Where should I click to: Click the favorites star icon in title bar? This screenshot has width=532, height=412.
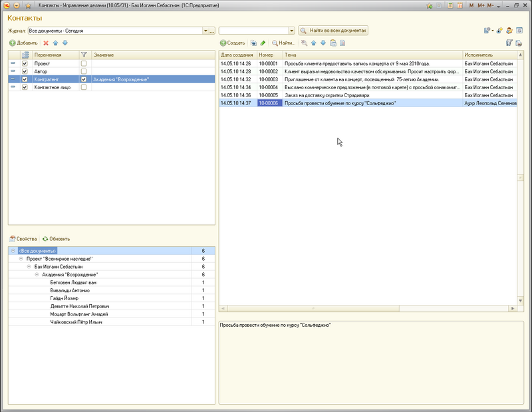[28, 5]
